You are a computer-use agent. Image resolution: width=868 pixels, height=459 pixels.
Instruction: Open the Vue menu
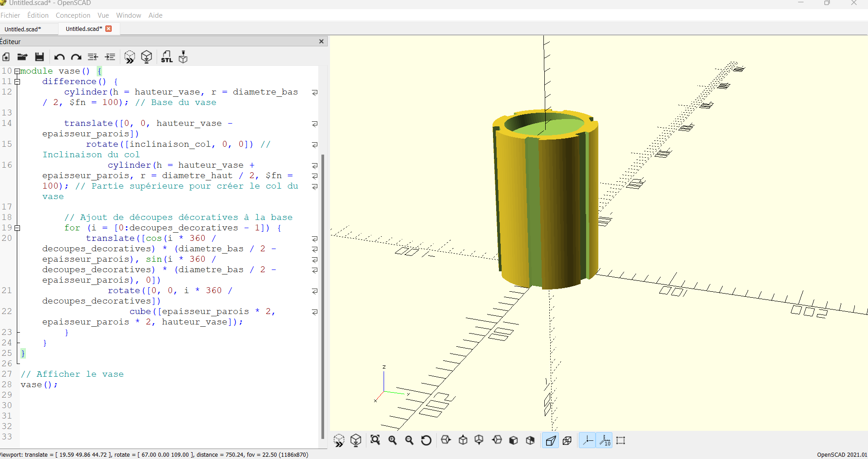click(x=103, y=15)
